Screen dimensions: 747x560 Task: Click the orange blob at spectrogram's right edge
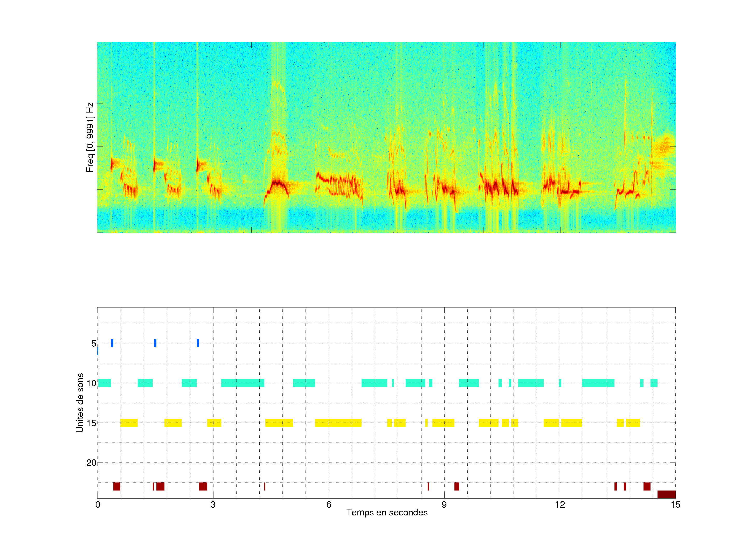click(x=665, y=147)
